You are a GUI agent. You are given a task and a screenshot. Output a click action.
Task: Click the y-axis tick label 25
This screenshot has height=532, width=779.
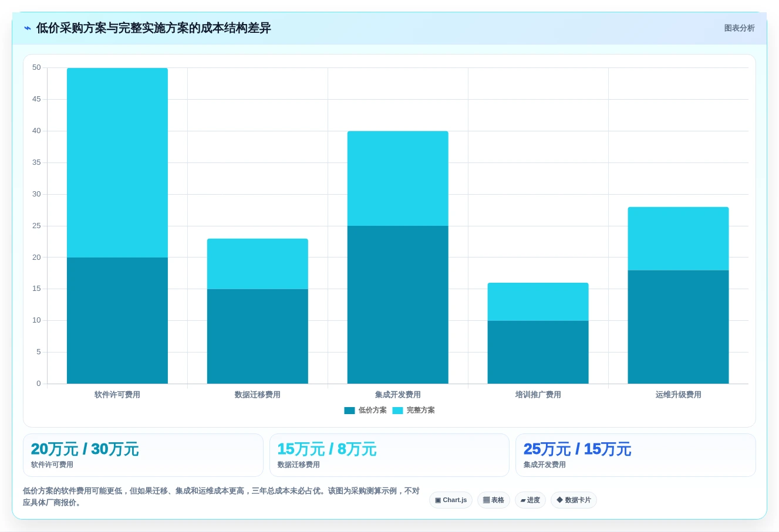click(36, 226)
